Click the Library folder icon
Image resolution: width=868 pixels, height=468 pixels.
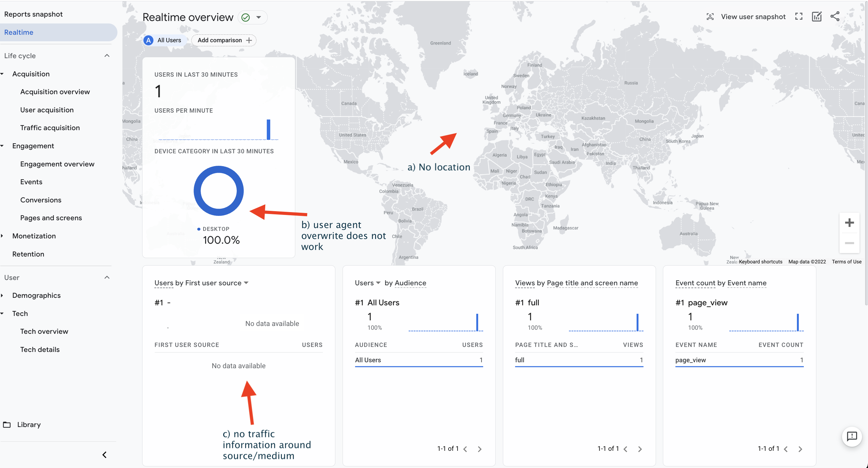[x=7, y=425]
